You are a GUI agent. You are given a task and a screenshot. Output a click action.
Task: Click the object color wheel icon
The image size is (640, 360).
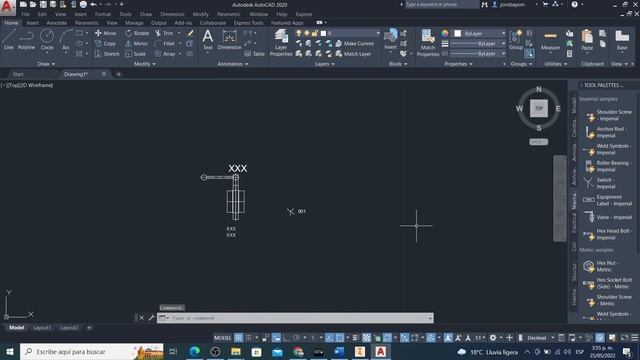click(445, 33)
